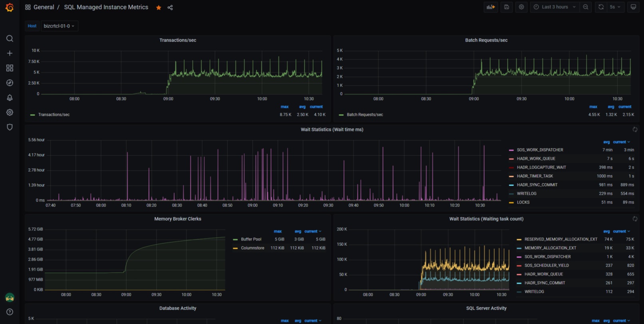Sort Wait time legend by current

point(621,142)
